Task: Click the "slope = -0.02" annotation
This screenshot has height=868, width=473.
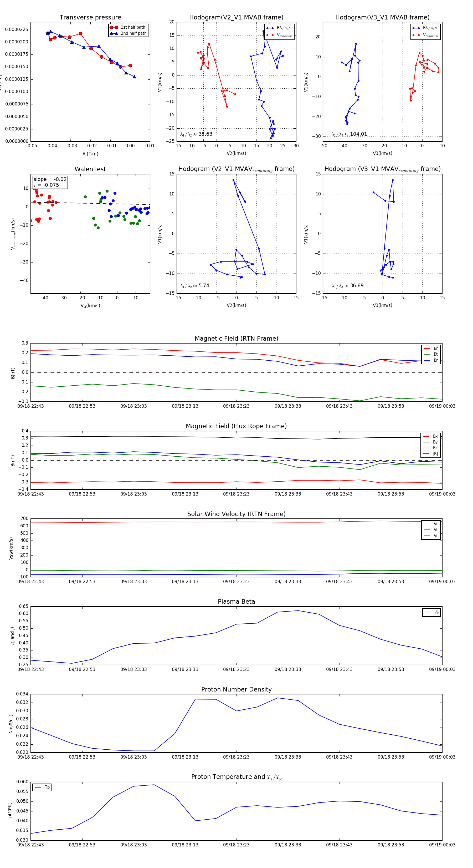Action: coord(50,179)
